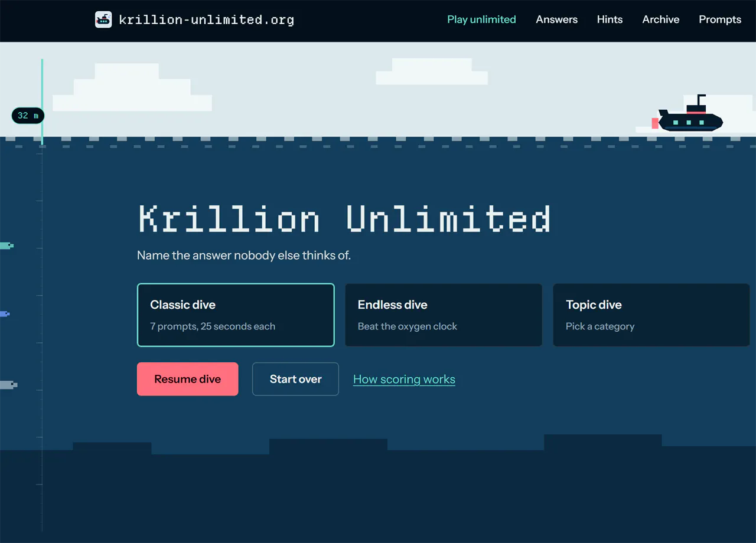Open the Archive nav item

pos(660,19)
